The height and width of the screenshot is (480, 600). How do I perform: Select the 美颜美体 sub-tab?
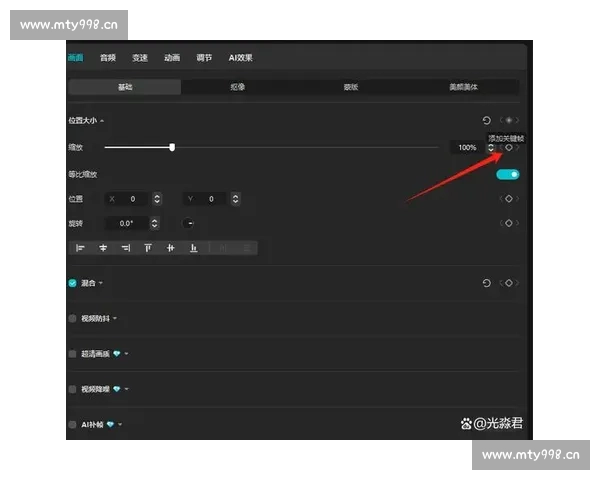click(463, 87)
